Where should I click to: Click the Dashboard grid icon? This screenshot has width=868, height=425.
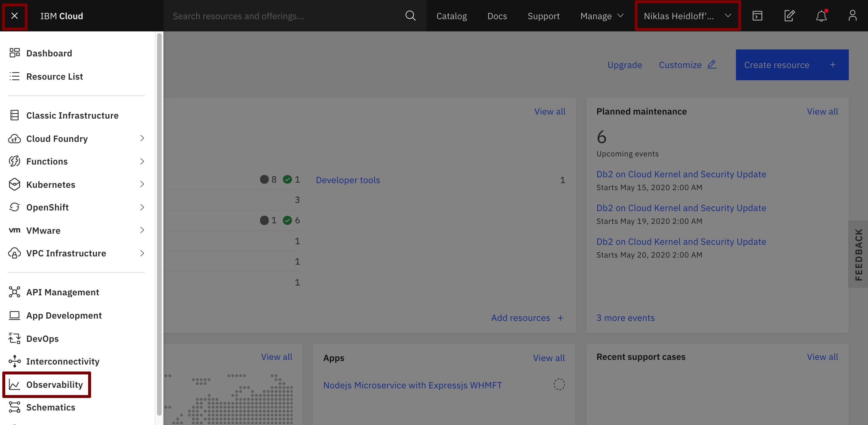coord(15,53)
